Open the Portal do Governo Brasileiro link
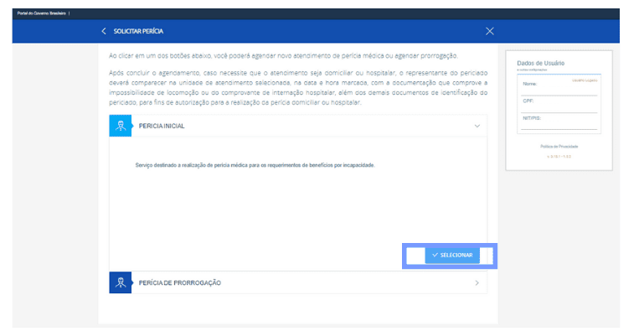 [44, 13]
